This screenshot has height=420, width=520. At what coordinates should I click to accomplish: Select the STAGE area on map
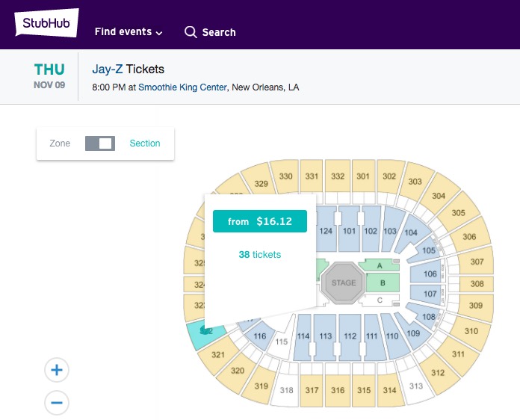[344, 282]
